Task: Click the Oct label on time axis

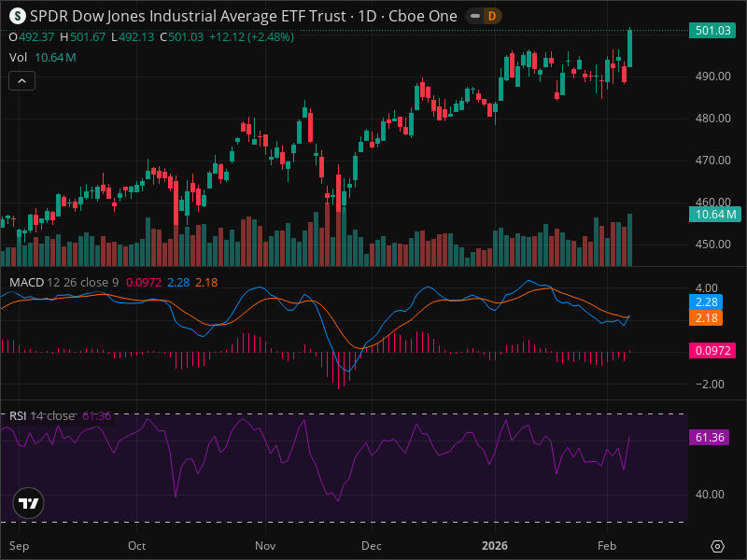Action: pos(136,546)
